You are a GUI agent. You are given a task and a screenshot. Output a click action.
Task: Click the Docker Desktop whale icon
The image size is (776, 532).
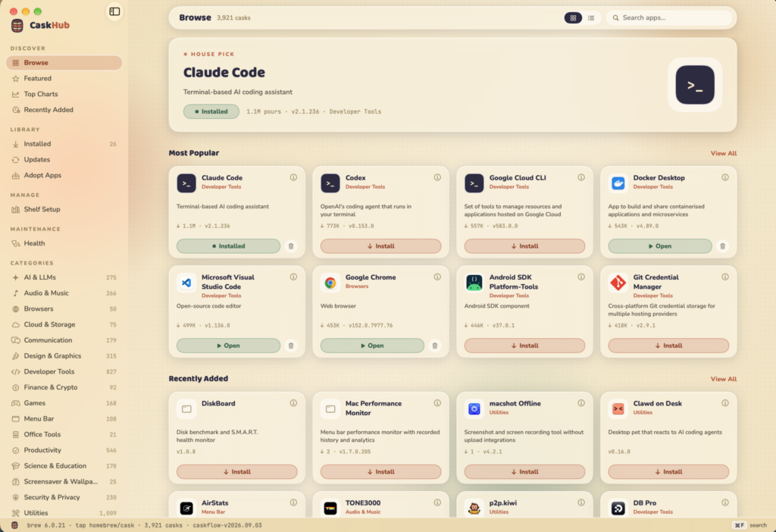coord(618,183)
